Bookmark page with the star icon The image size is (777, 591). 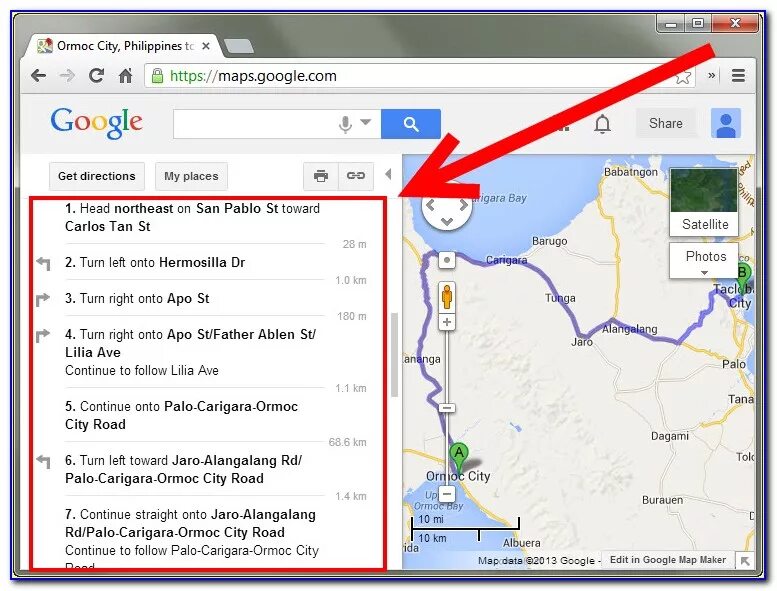coord(683,76)
